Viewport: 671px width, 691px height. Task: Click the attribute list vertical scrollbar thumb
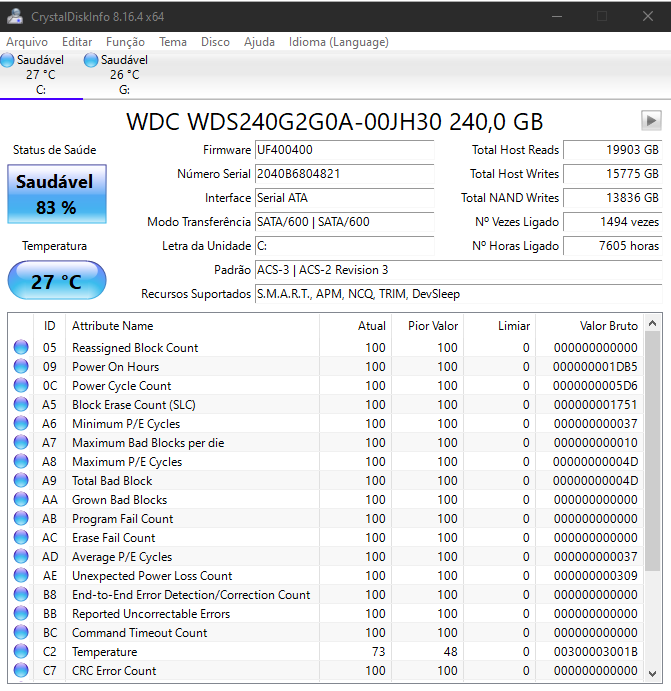click(652, 451)
